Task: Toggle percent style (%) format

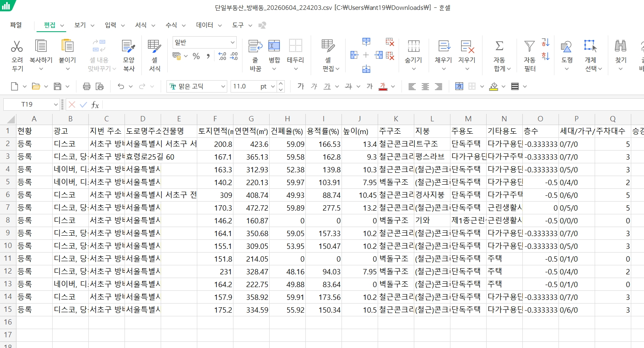Action: click(196, 56)
